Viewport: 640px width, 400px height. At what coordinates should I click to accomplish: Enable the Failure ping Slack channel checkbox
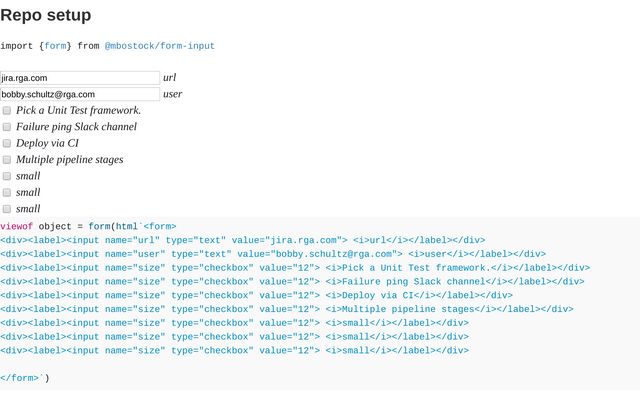click(7, 127)
